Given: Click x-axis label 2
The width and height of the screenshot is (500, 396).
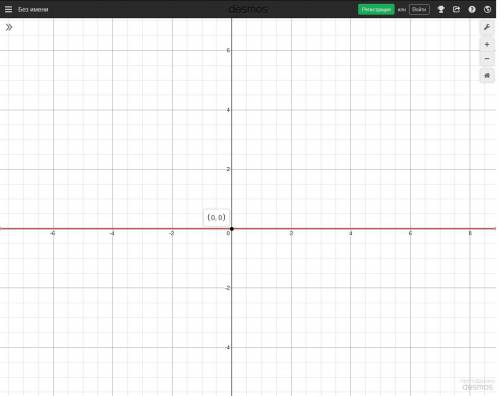Looking at the screenshot, I should point(291,233).
